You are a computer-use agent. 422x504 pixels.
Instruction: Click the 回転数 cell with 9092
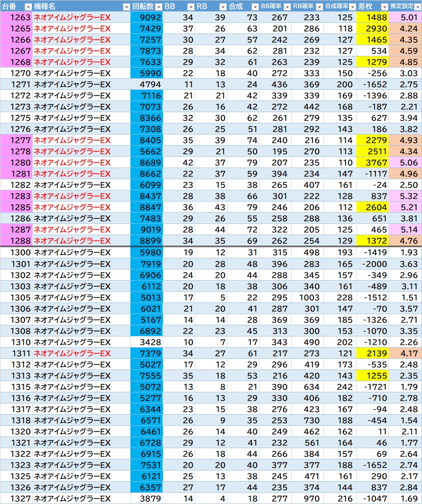pyautogui.click(x=147, y=17)
